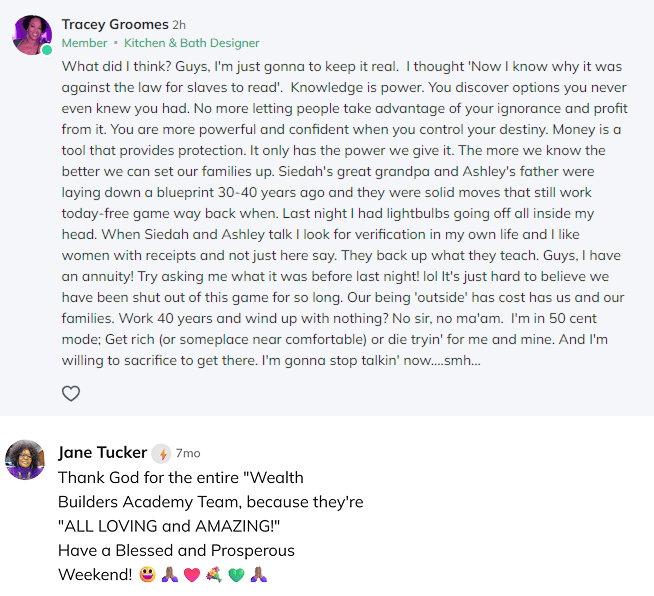This screenshot has height=596, width=654.
Task: Open Tracey Groomes' profile picture
Action: point(32,35)
